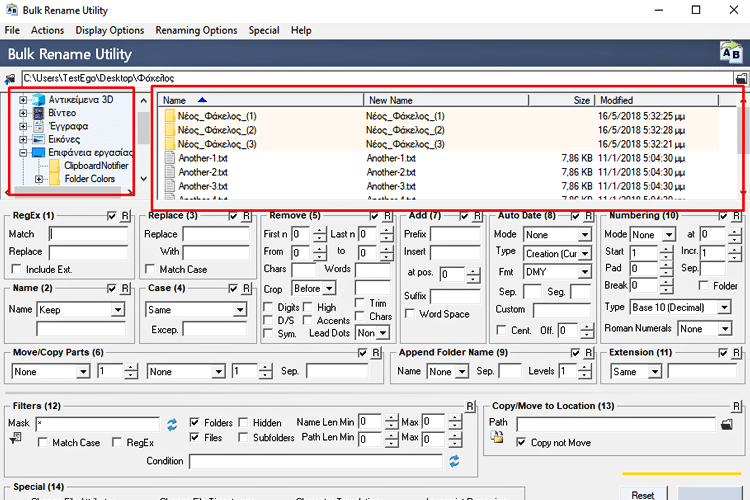
Task: Select the Βίντεο folder icon in tree
Action: click(38, 113)
